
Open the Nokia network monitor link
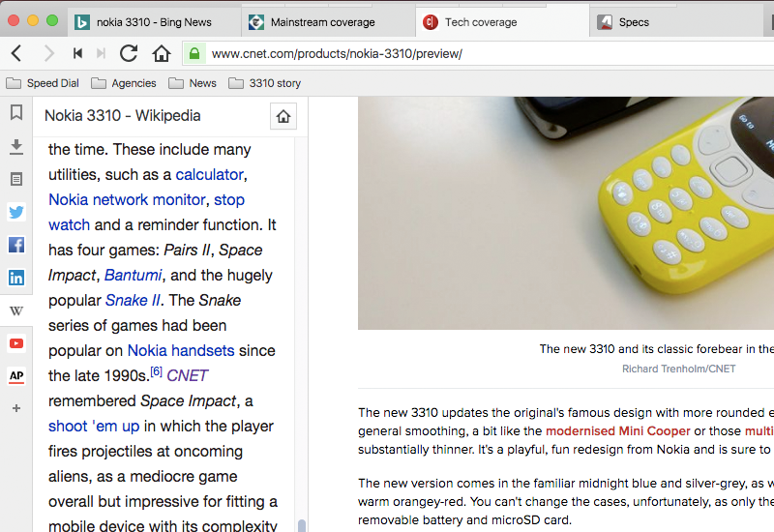point(127,200)
